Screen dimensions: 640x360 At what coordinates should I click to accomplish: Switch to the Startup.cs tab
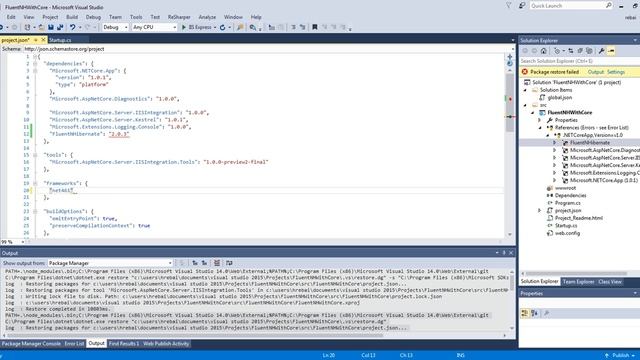pos(60,40)
